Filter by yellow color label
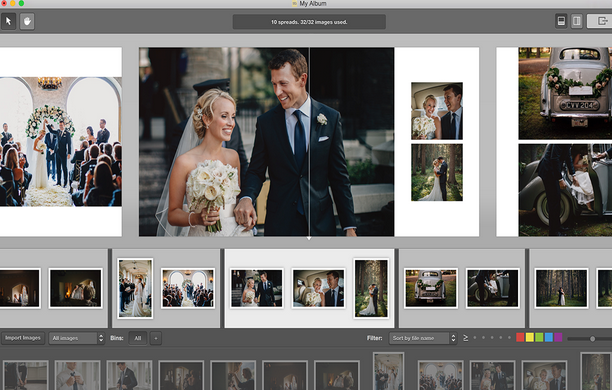Image resolution: width=612 pixels, height=390 pixels. click(530, 338)
